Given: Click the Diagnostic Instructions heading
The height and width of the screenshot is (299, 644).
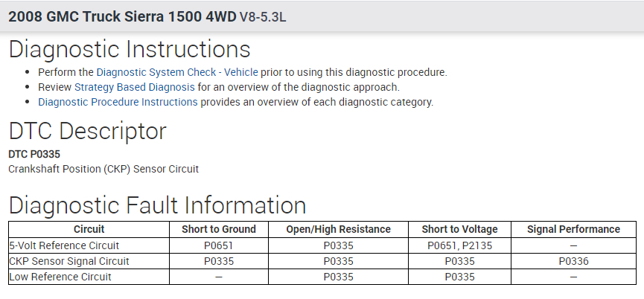Looking at the screenshot, I should tap(130, 50).
